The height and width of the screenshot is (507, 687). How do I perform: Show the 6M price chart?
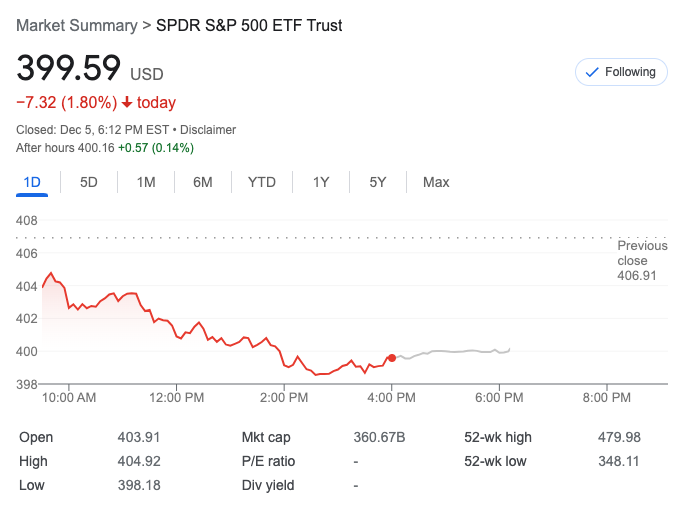click(x=203, y=182)
